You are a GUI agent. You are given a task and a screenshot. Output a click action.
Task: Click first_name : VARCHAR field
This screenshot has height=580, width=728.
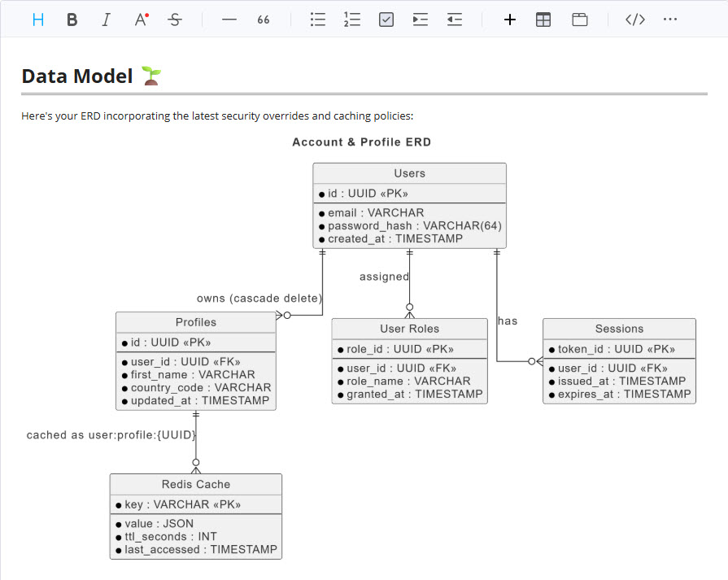tap(189, 375)
